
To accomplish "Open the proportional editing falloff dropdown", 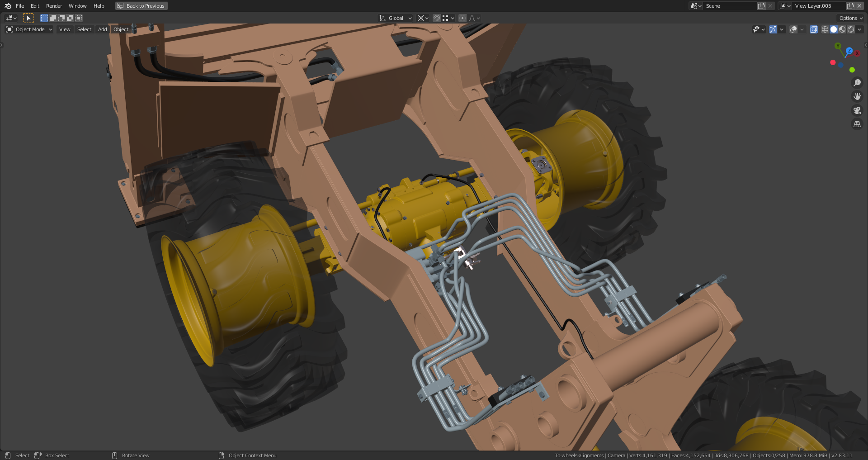I will coord(474,18).
